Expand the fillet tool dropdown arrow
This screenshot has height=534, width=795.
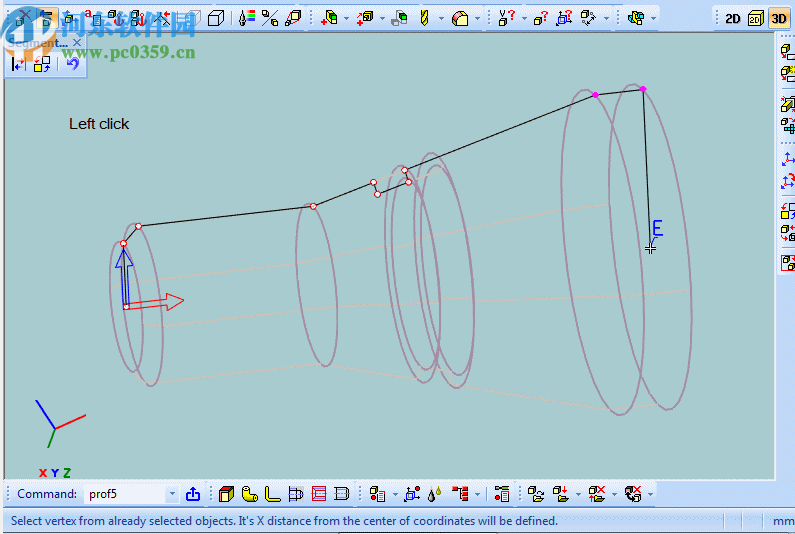coord(477,19)
